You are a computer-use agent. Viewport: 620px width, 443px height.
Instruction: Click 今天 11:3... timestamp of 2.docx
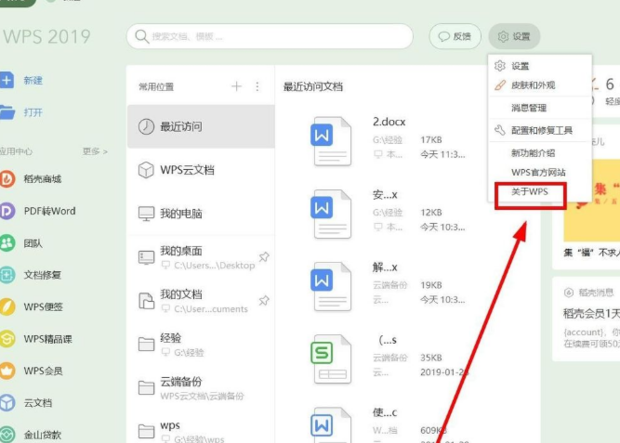(443, 154)
